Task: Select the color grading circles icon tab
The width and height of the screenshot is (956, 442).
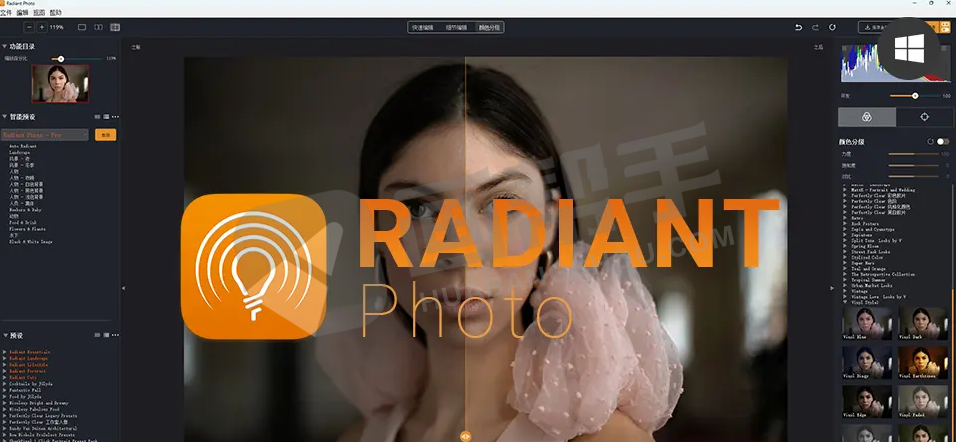Action: click(x=867, y=117)
